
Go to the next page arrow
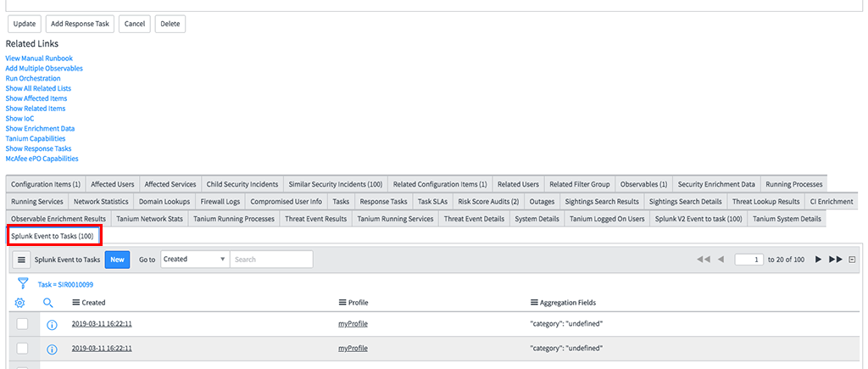point(818,260)
